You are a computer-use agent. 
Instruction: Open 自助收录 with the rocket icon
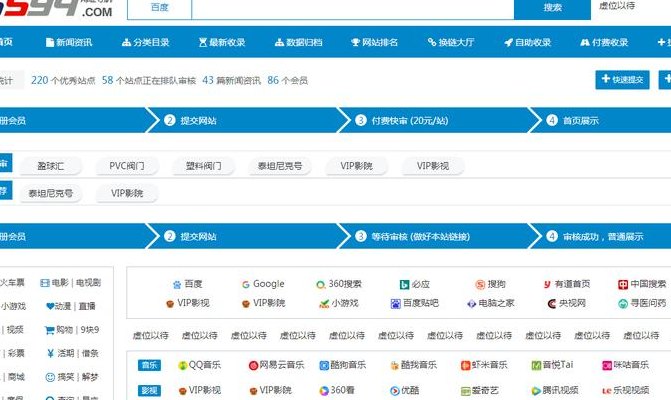pyautogui.click(x=527, y=42)
